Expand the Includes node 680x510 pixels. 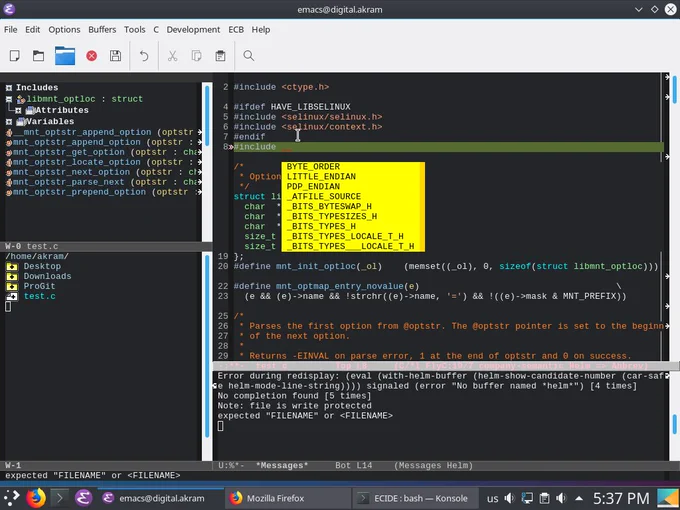click(9, 88)
